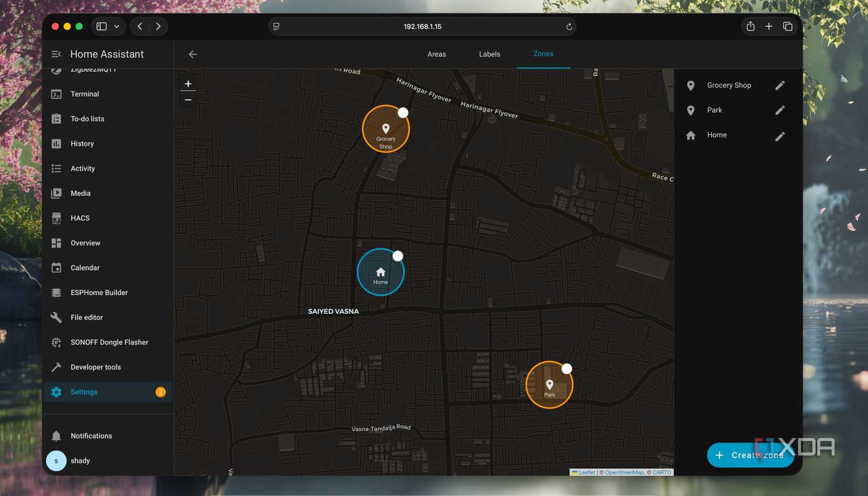Open To-do lists in sidebar
The width and height of the screenshot is (868, 496).
coord(107,118)
